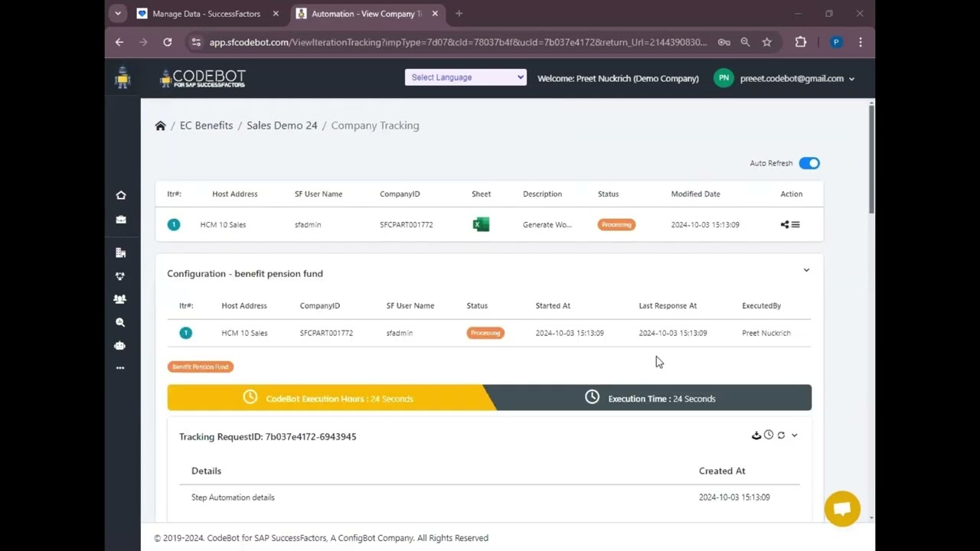Open the green Excel sheet icon
This screenshot has height=551, width=980.
pos(481,224)
